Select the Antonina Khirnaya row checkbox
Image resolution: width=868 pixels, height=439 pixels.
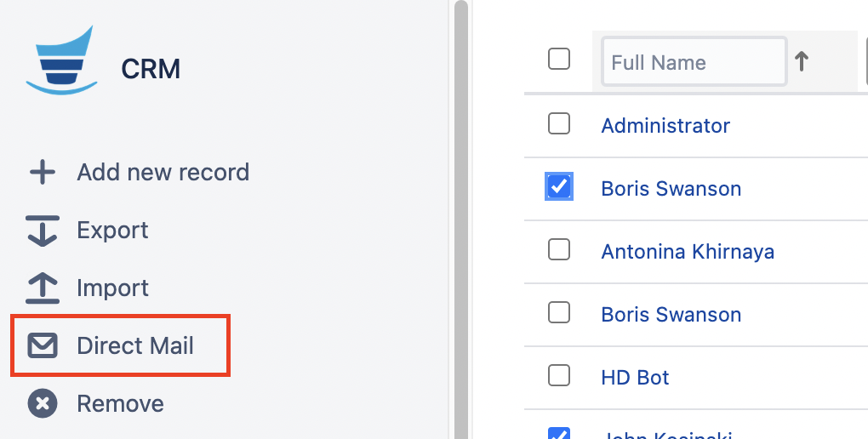click(559, 249)
